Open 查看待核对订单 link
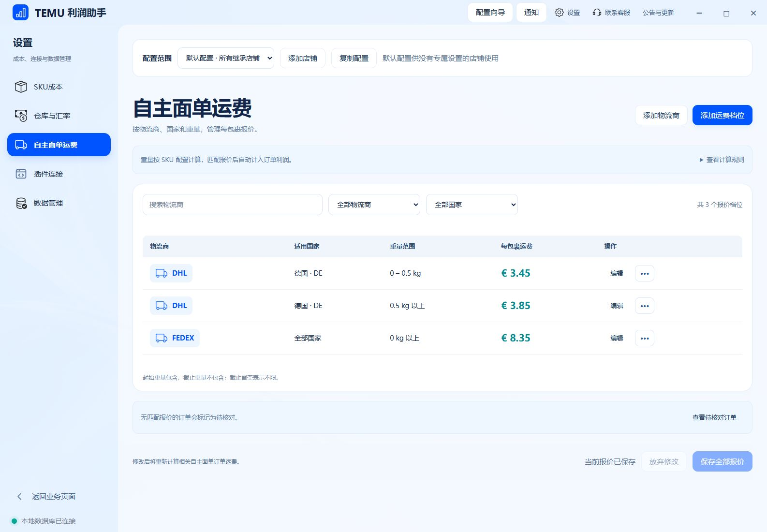Screen dimensions: 767x532 click(714, 417)
